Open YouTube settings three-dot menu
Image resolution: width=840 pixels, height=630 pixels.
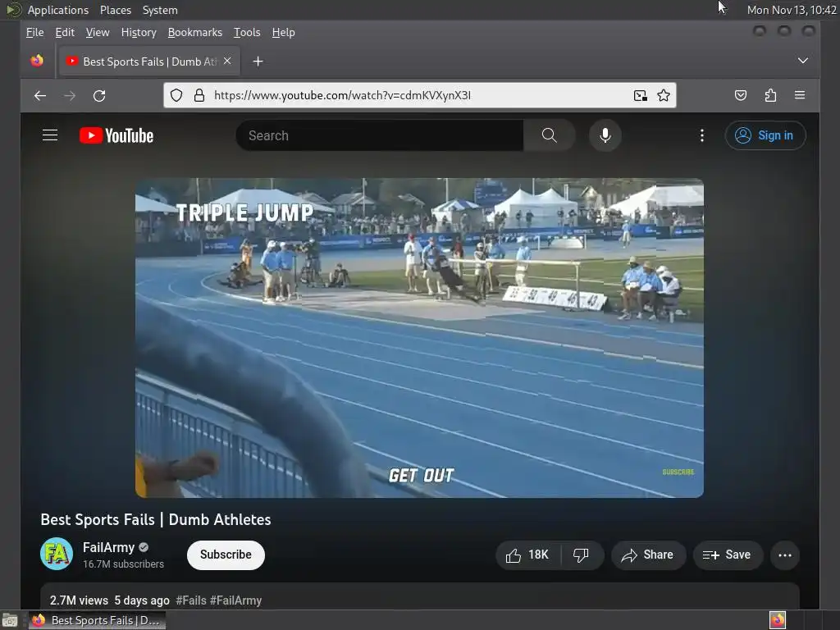[702, 135]
